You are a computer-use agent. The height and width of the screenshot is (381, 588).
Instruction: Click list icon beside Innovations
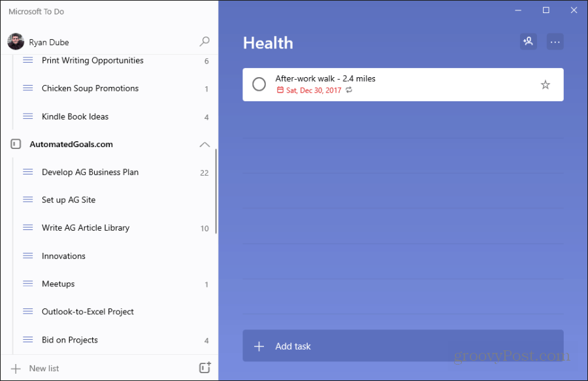pyautogui.click(x=27, y=256)
